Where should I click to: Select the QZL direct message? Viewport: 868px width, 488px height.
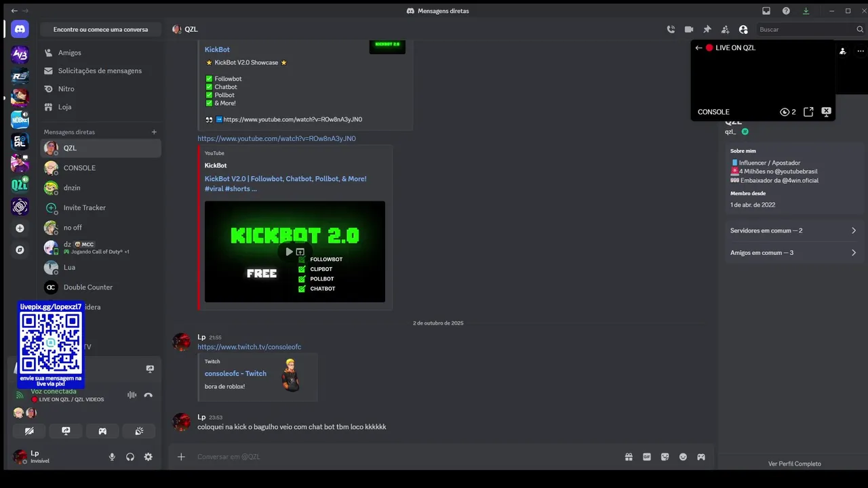pos(100,148)
